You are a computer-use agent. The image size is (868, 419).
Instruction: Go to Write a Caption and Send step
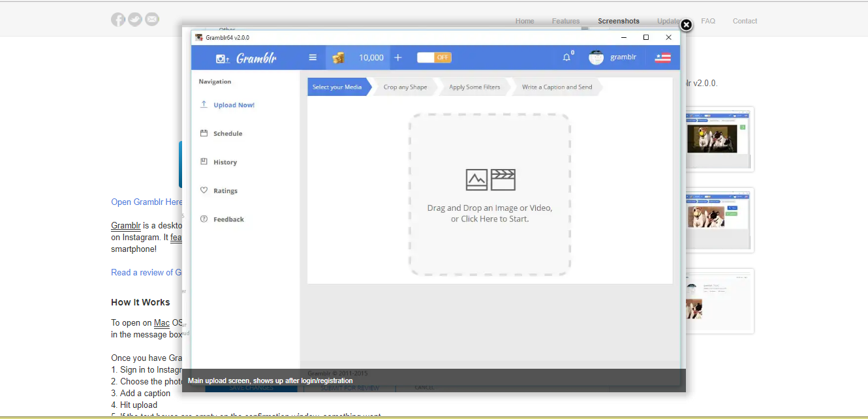point(557,87)
